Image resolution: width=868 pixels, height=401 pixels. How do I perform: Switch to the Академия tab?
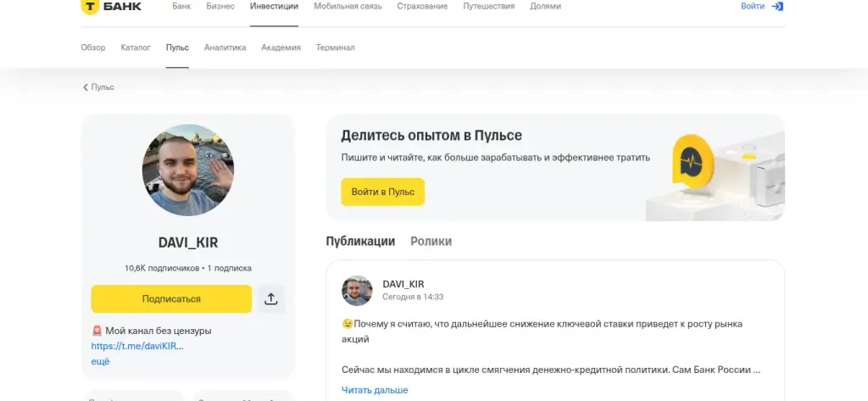[x=281, y=47]
